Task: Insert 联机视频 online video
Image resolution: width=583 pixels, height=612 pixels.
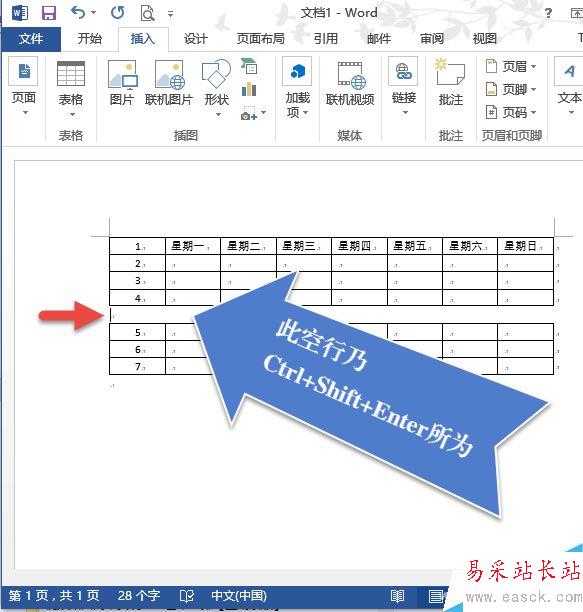Action: click(x=350, y=75)
